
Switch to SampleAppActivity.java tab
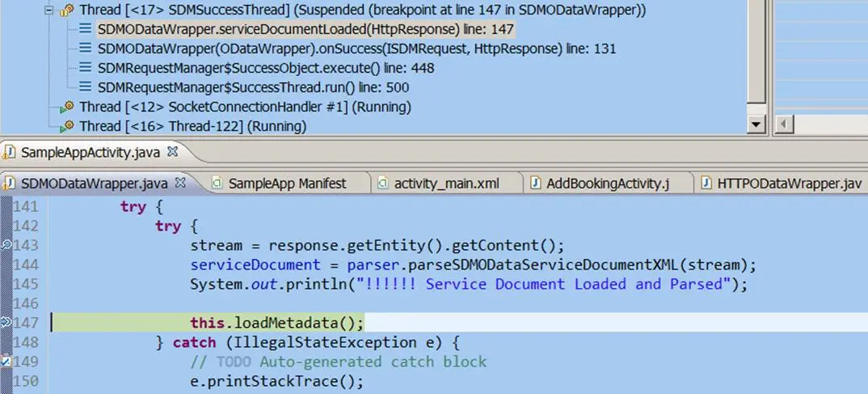(91, 152)
